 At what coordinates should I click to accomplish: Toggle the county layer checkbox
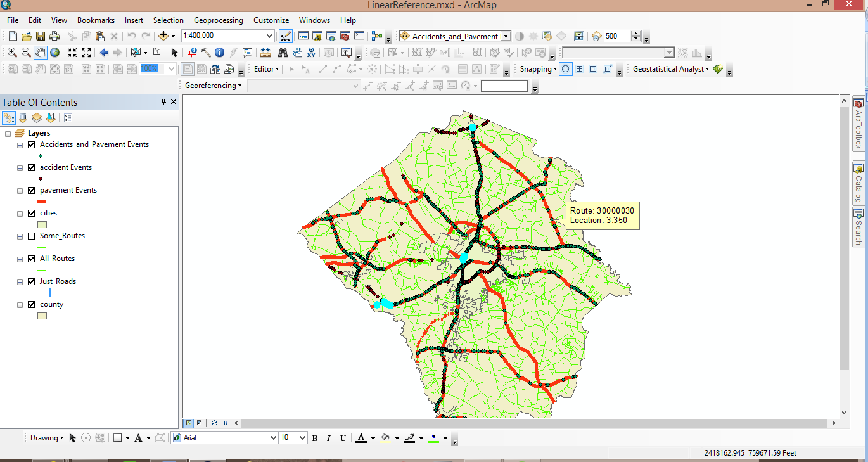(31, 304)
